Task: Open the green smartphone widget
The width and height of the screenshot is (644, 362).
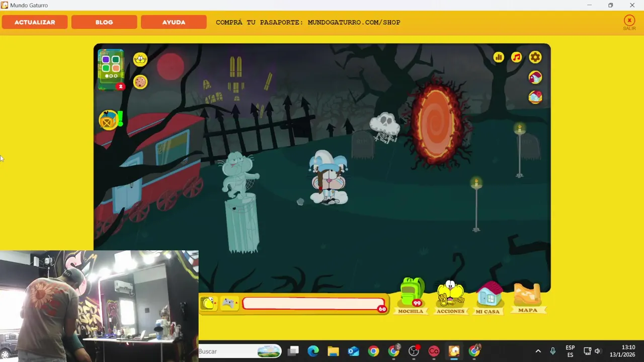Action: (111, 69)
